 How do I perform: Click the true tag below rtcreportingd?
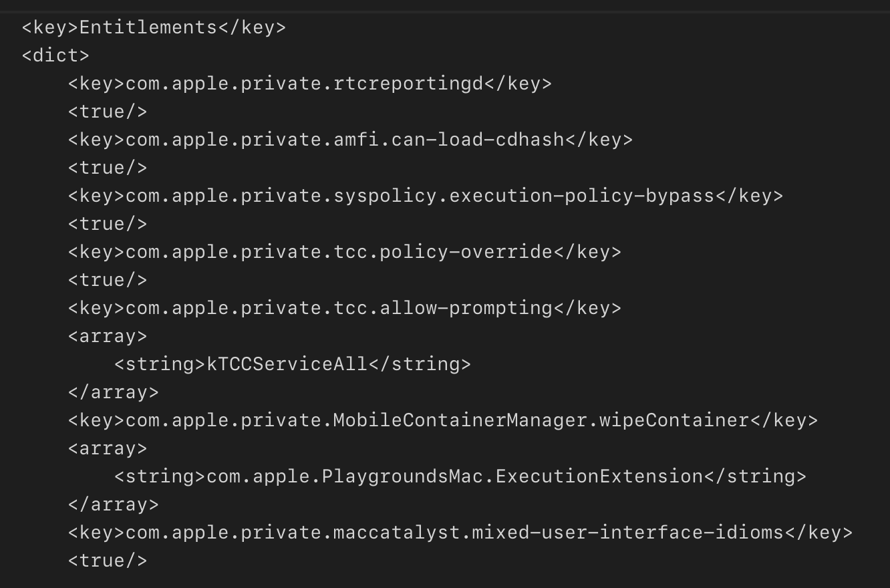pyautogui.click(x=108, y=112)
